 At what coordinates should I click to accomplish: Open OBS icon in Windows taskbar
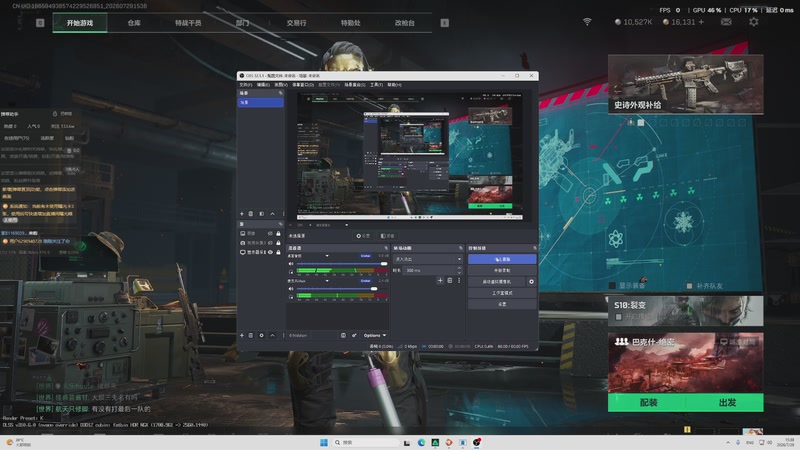pos(477,442)
